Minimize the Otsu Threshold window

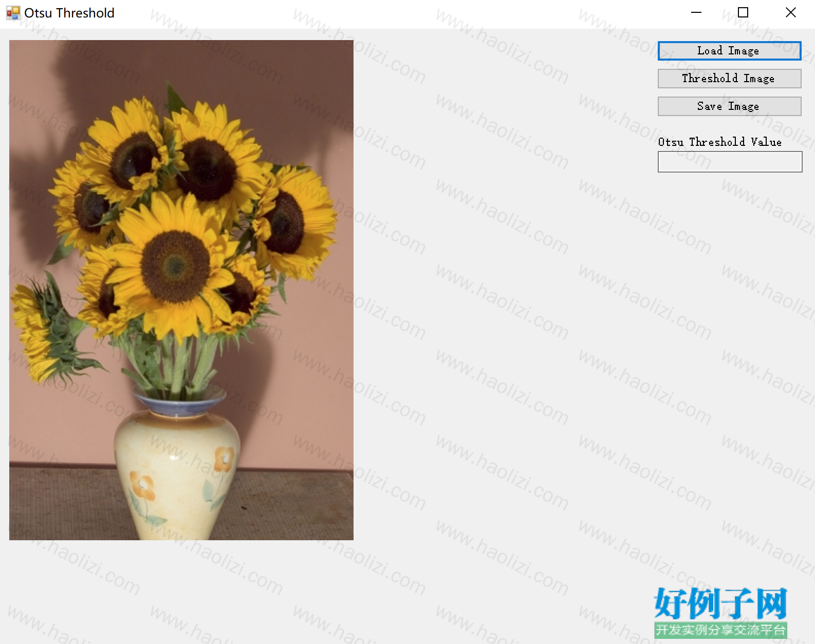tap(696, 13)
